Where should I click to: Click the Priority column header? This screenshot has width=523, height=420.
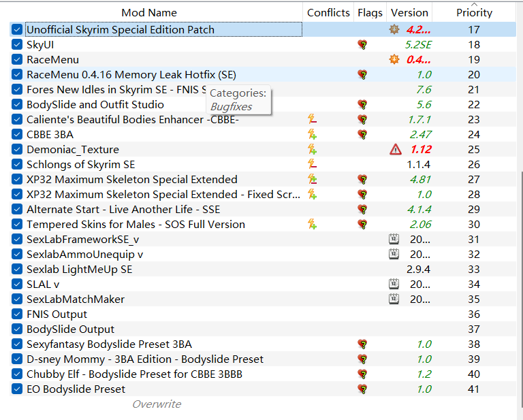click(474, 13)
